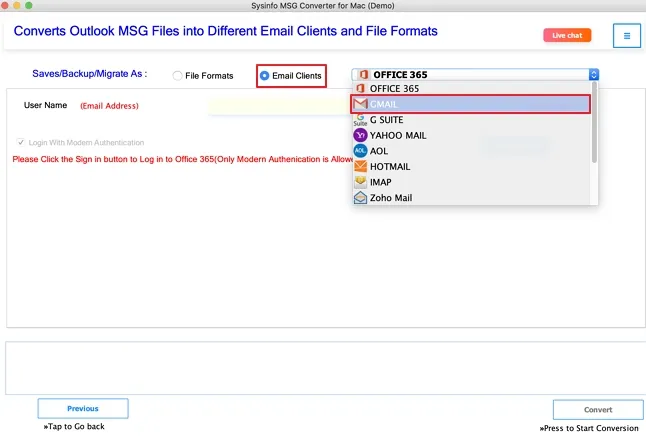Screen dimensions: 646x440
Task: Click the User Name label
Action: click(45, 105)
